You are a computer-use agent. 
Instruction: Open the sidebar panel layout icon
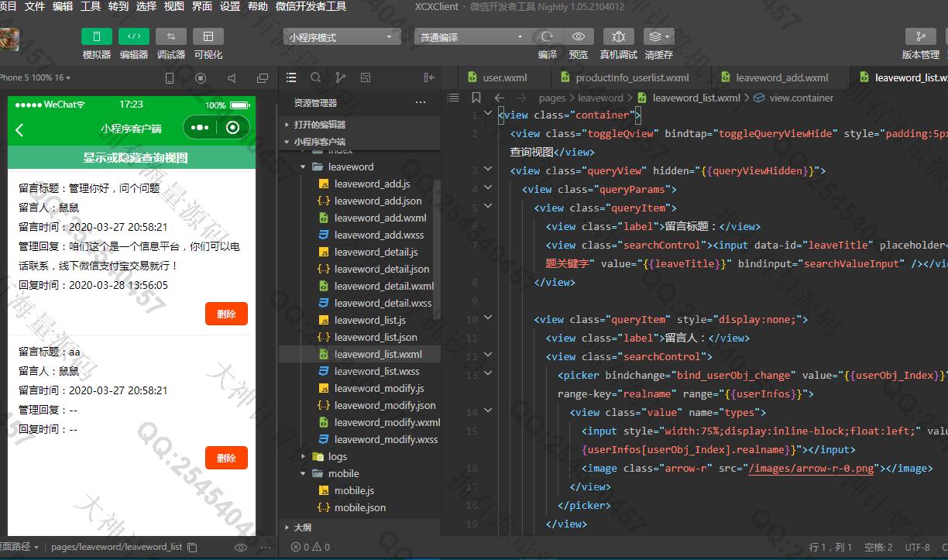[366, 77]
